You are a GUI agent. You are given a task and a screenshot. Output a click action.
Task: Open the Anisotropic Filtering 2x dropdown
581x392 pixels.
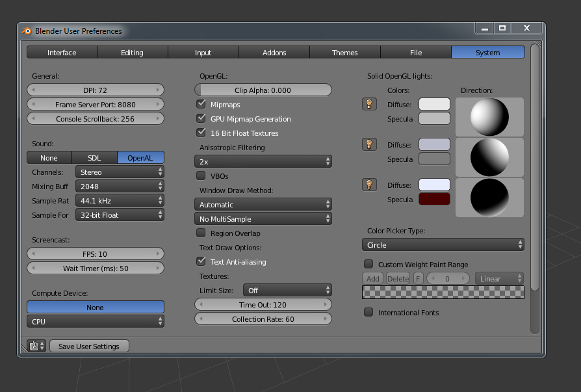(x=263, y=162)
